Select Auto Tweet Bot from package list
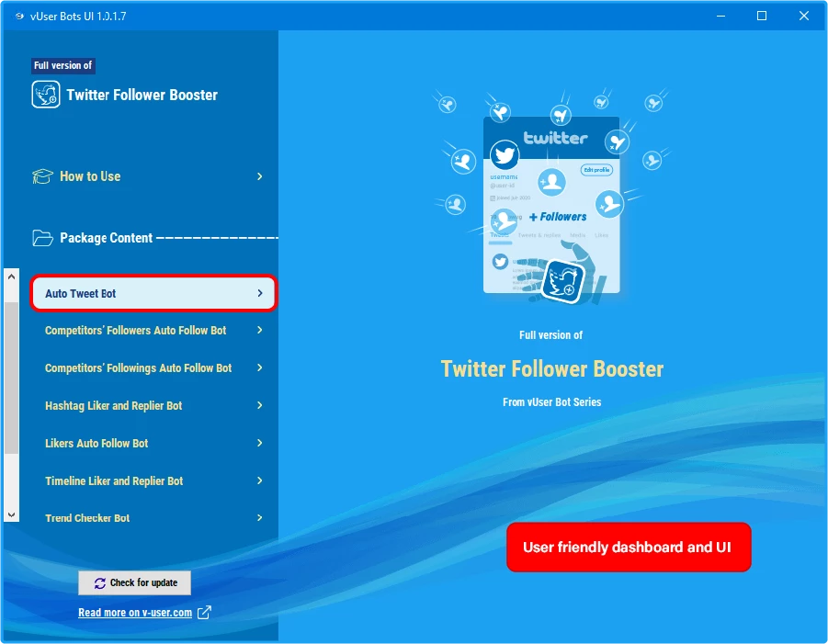 pyautogui.click(x=153, y=293)
